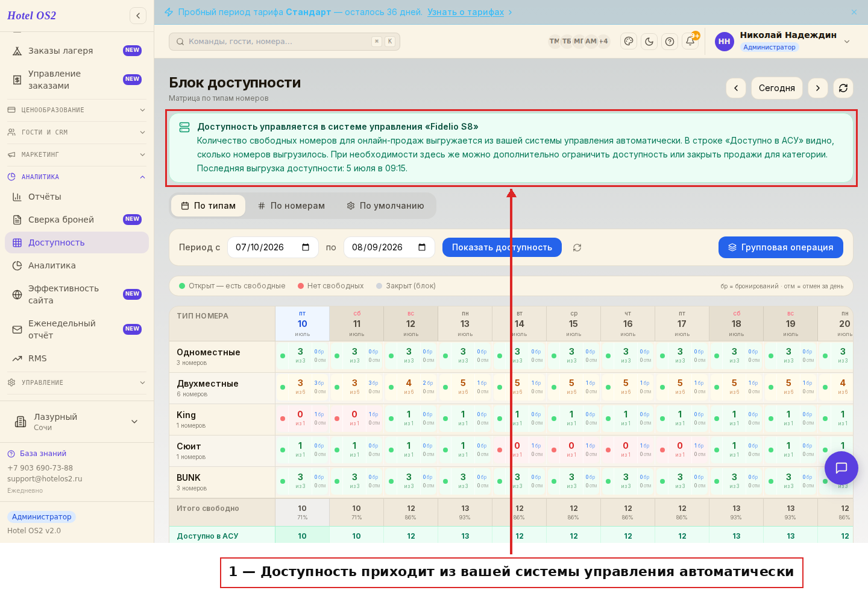Click the Администратор role badge in sidebar
The width and height of the screenshot is (868, 602).
[42, 517]
